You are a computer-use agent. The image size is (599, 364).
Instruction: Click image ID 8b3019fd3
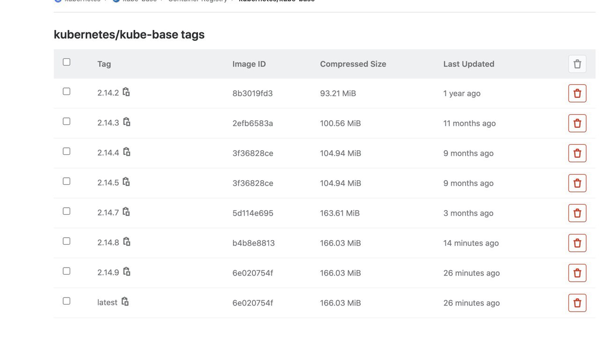click(252, 93)
